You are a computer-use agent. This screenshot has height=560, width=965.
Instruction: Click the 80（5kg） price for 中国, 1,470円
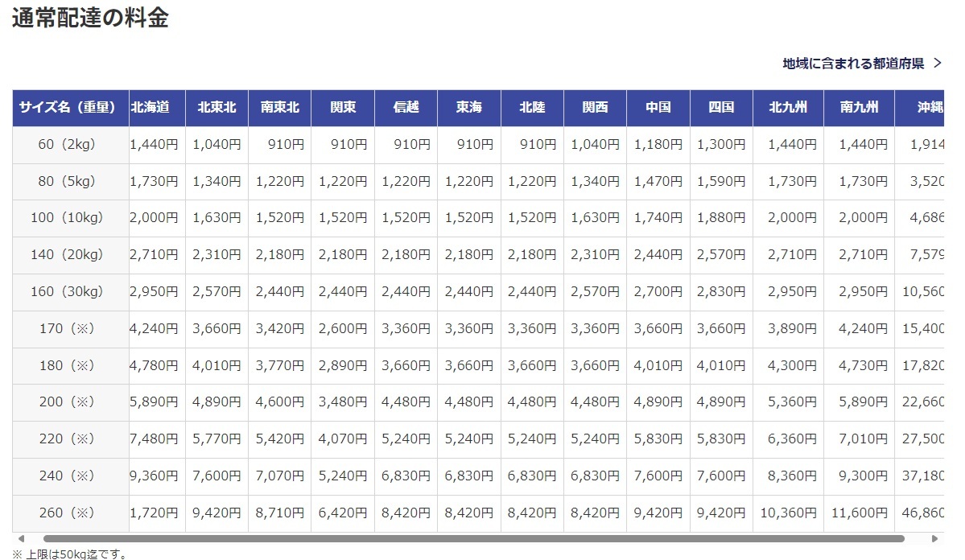[x=658, y=182]
